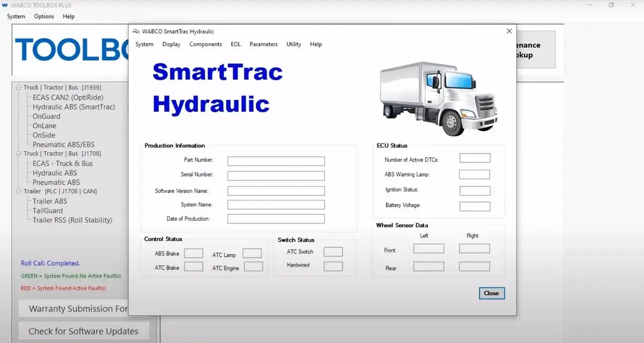Open the Display menu
Screen dimensions: 644x343
coord(171,45)
